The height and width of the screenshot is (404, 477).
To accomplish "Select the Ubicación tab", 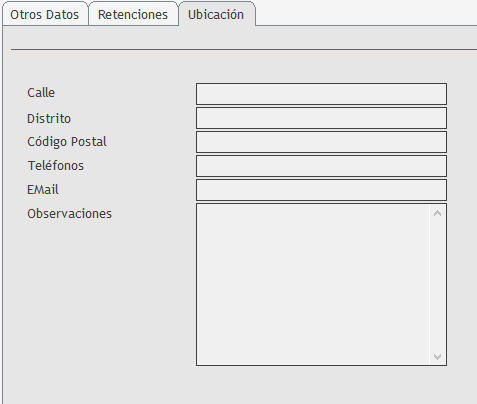I will point(217,14).
